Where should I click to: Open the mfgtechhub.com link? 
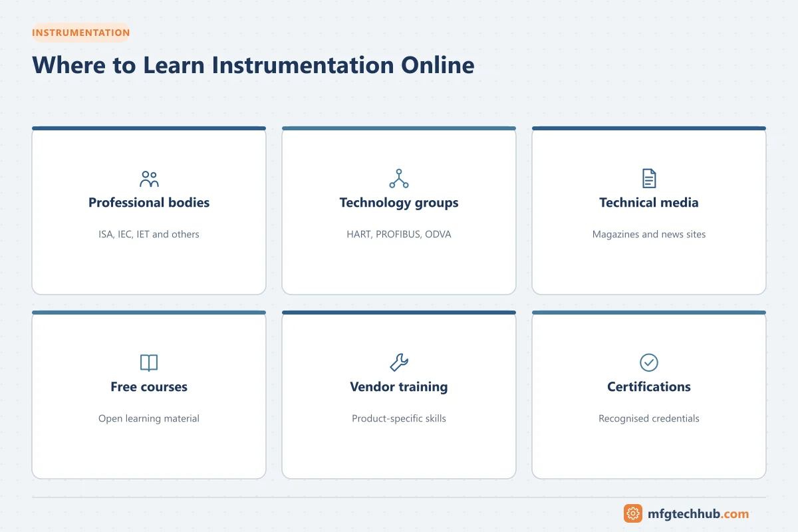tap(698, 513)
